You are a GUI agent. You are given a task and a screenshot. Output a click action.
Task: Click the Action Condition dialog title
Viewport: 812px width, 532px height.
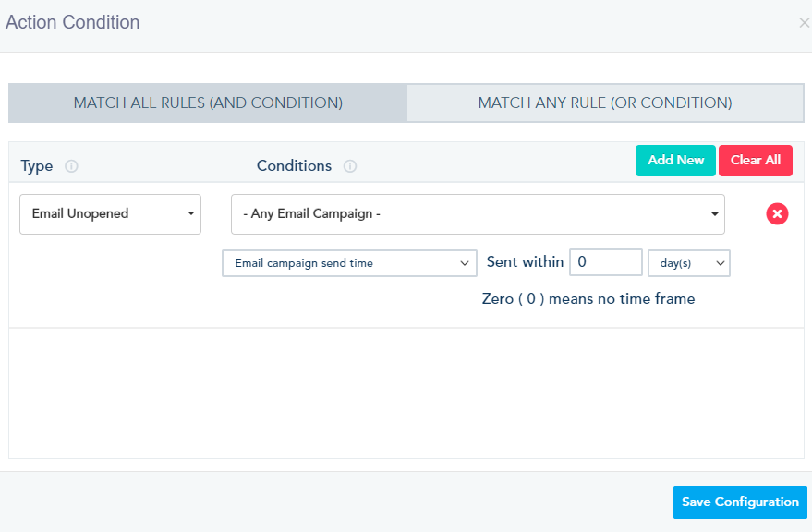coord(73,22)
